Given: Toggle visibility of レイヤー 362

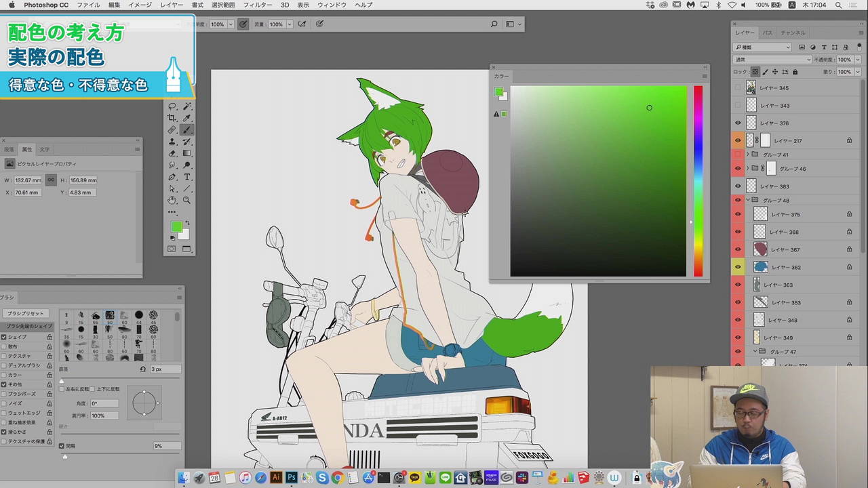Looking at the screenshot, I should tap(738, 267).
